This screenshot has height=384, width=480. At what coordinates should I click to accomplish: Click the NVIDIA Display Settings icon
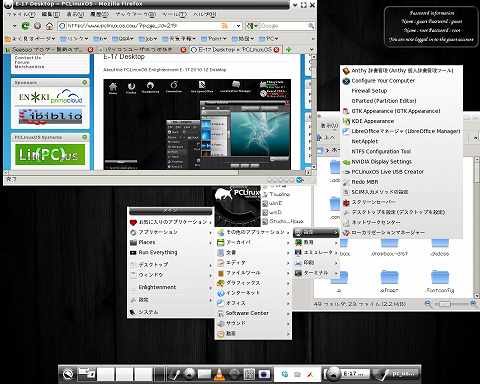point(346,162)
